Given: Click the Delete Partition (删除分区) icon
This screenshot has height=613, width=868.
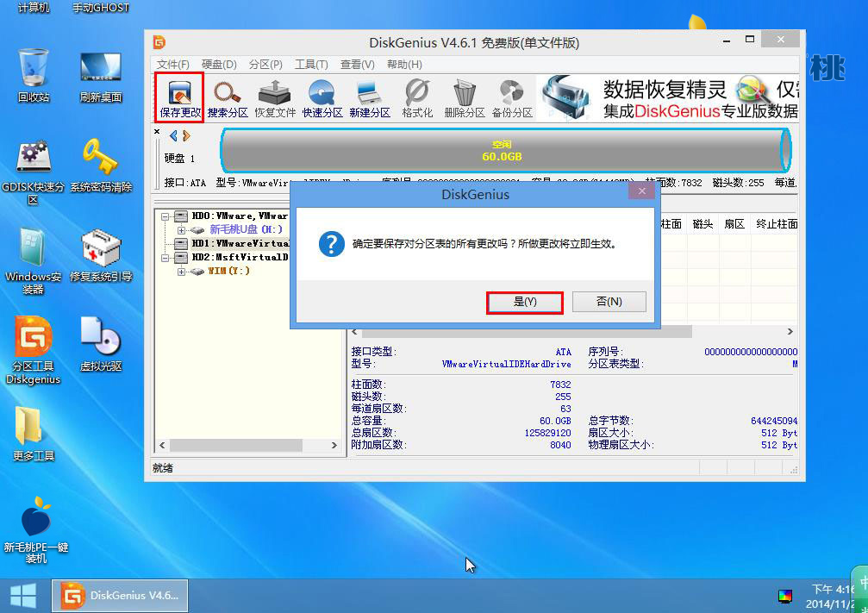Looking at the screenshot, I should coord(465,98).
